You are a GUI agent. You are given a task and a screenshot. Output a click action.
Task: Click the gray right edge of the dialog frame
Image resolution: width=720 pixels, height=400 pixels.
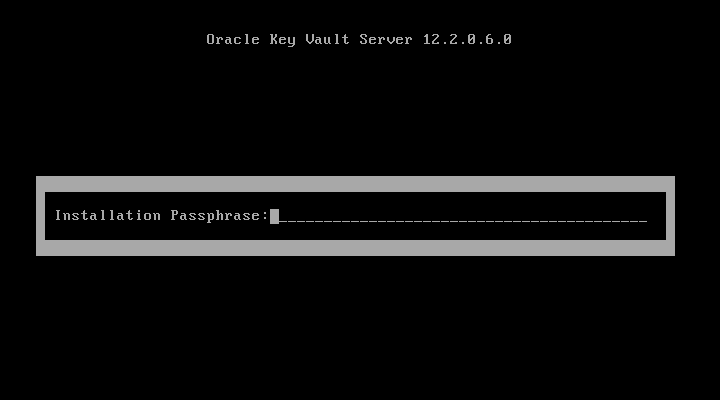[670, 216]
